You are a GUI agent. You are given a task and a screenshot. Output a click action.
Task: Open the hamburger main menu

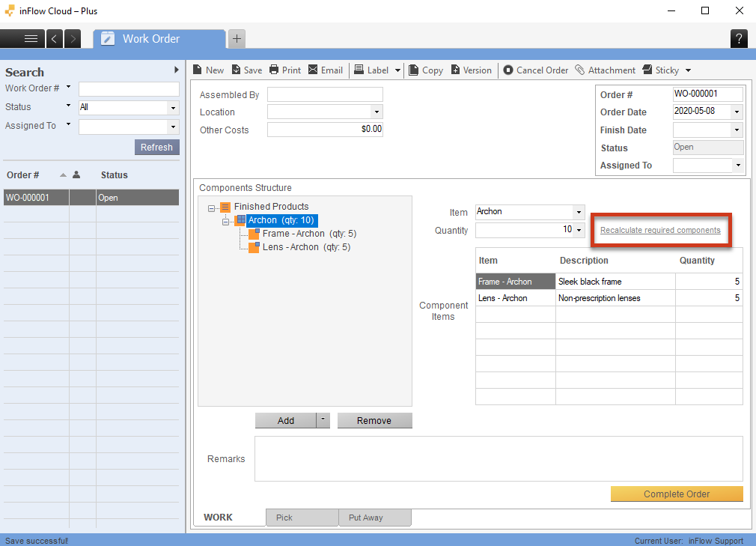pyautogui.click(x=31, y=39)
